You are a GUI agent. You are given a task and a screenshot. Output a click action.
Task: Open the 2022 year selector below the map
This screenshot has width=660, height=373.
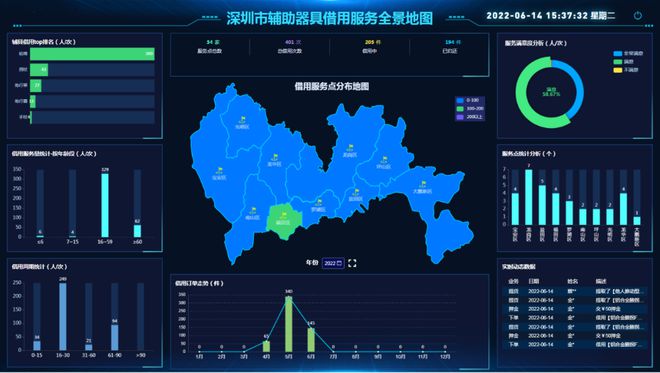[333, 263]
